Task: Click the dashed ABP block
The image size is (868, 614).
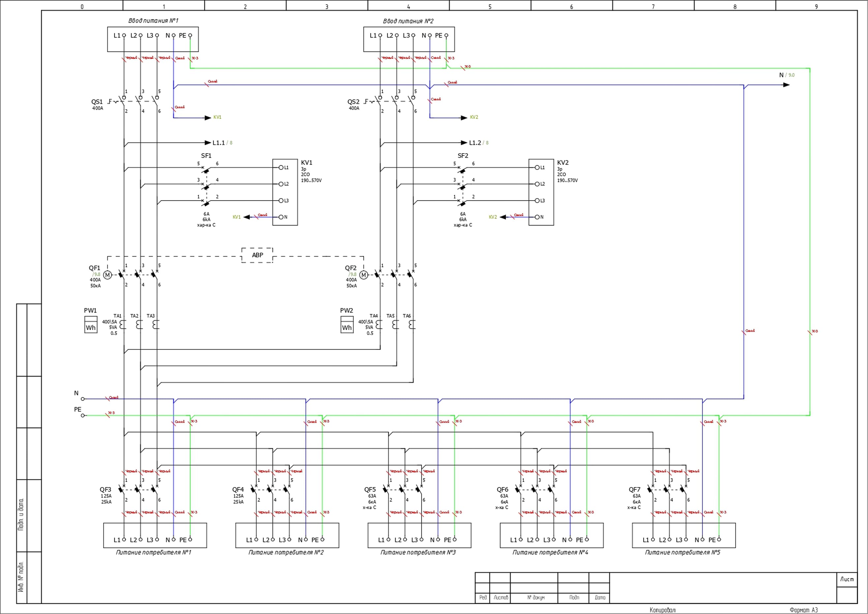Action: (x=257, y=255)
